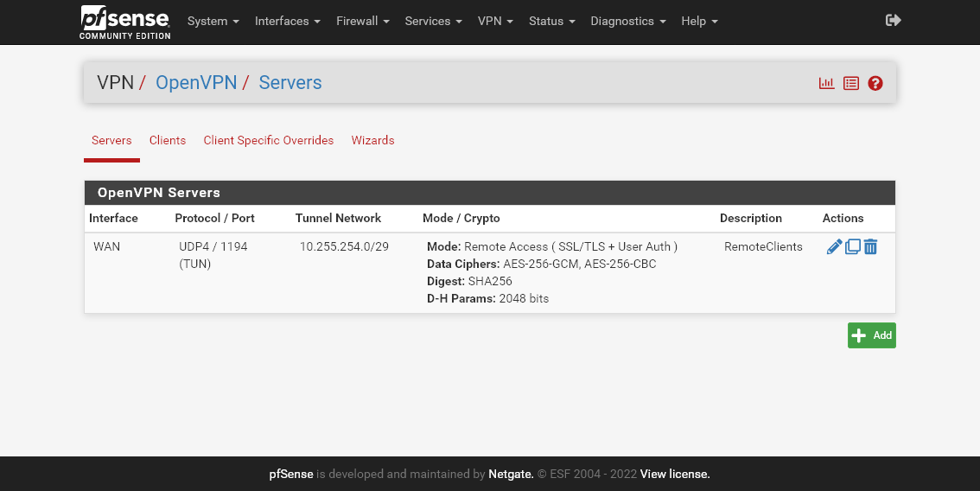Open the Client Specific Overrides tab

coord(268,140)
